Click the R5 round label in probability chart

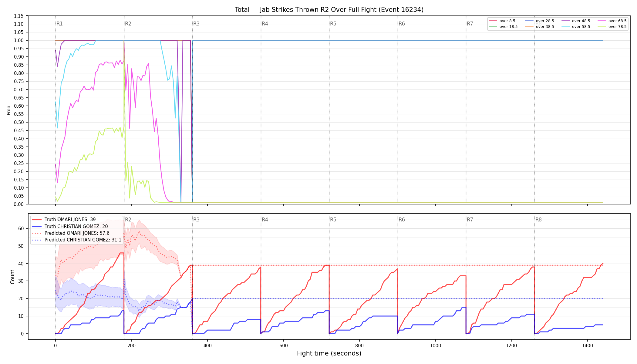(x=333, y=24)
